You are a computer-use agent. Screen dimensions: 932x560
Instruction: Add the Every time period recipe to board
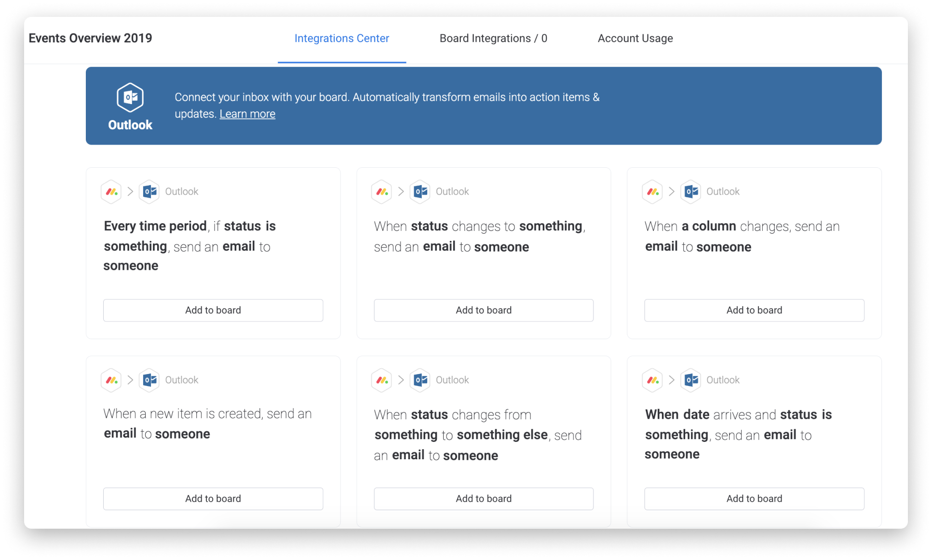[x=213, y=310]
